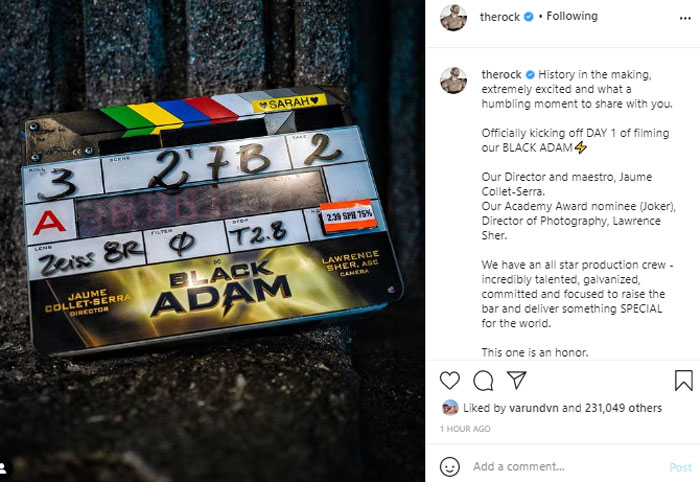Toggle the Following status for therock
The image size is (700, 482).
point(572,17)
